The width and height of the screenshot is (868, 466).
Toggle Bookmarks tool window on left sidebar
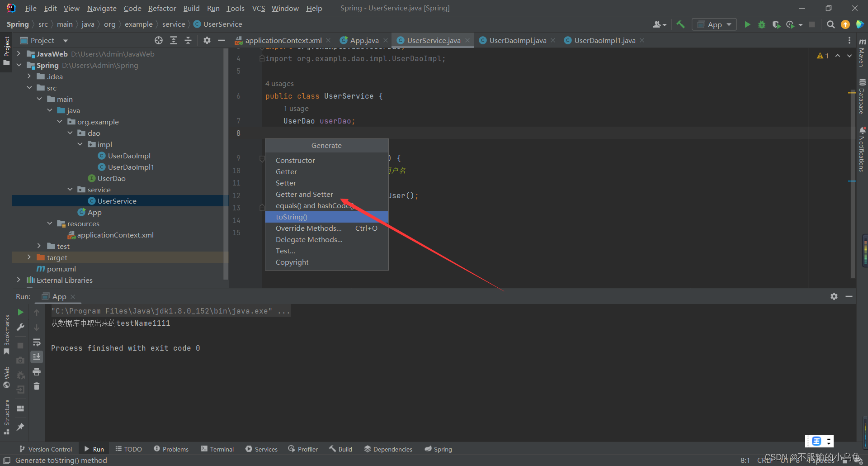pos(6,335)
